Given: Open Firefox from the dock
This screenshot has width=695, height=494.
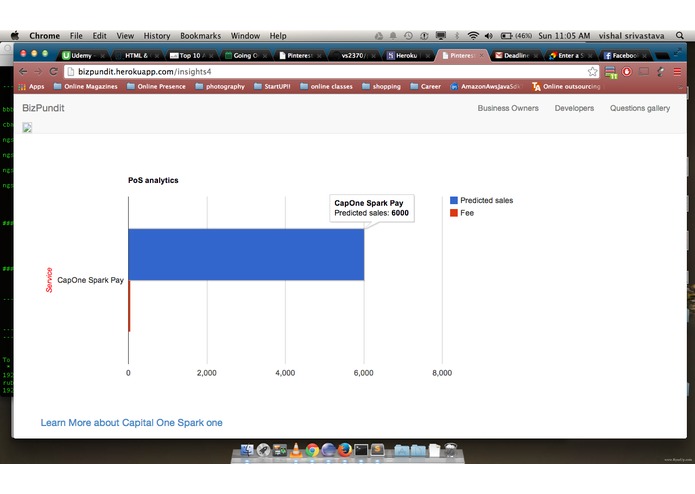Looking at the screenshot, I should [x=344, y=450].
